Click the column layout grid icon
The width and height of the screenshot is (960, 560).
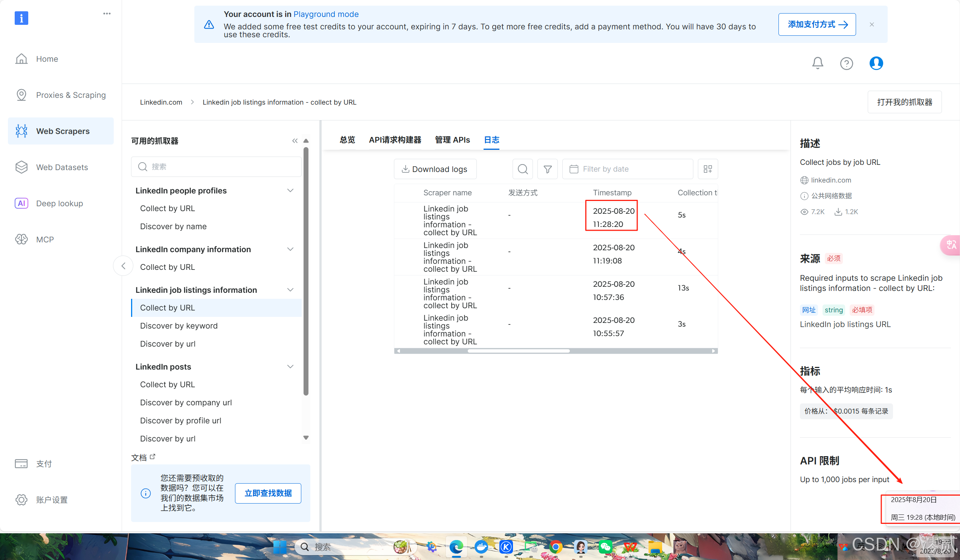point(707,169)
